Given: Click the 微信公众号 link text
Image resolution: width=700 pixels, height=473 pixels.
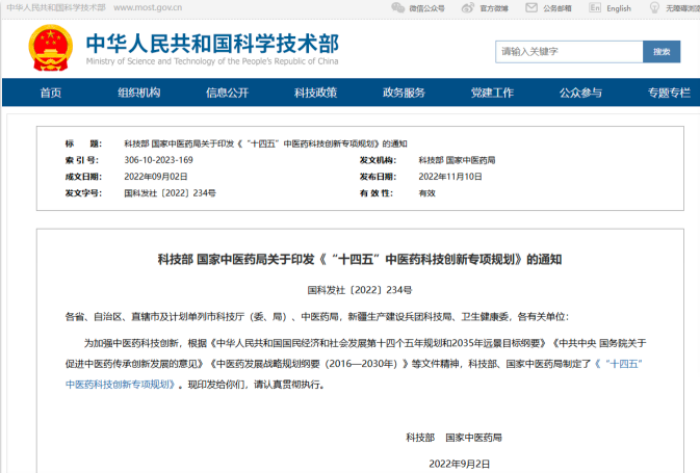Looking at the screenshot, I should click(x=427, y=8).
